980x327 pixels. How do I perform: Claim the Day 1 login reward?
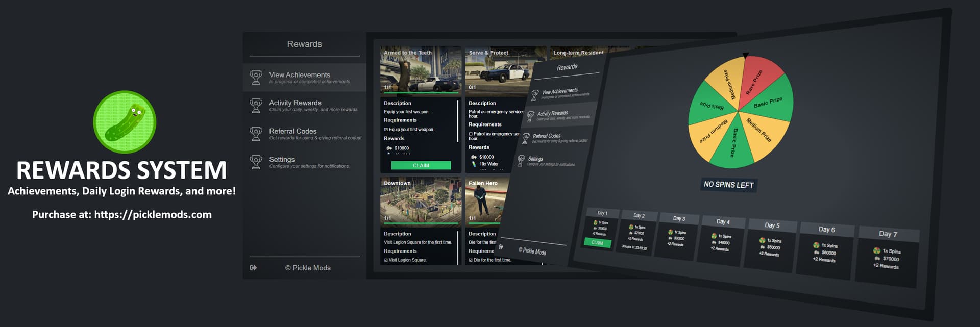point(597,243)
